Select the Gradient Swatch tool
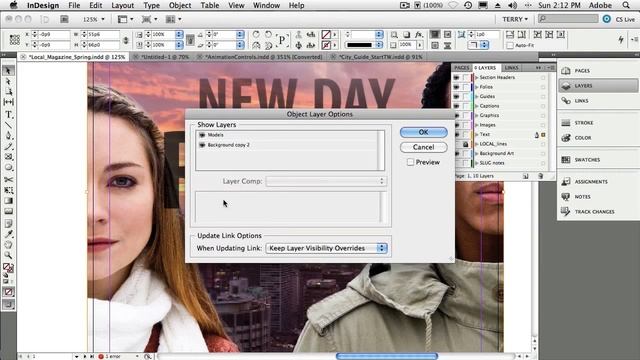 (8, 201)
